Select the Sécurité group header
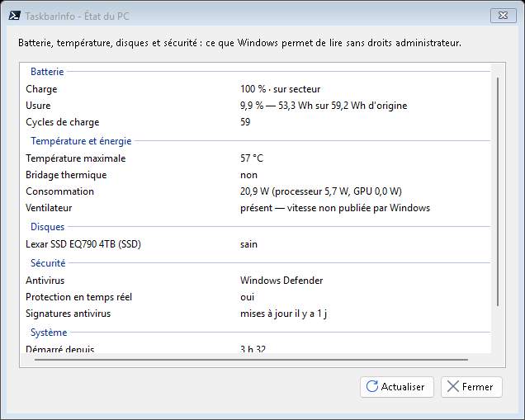Image resolution: width=525 pixels, height=420 pixels. pos(48,263)
